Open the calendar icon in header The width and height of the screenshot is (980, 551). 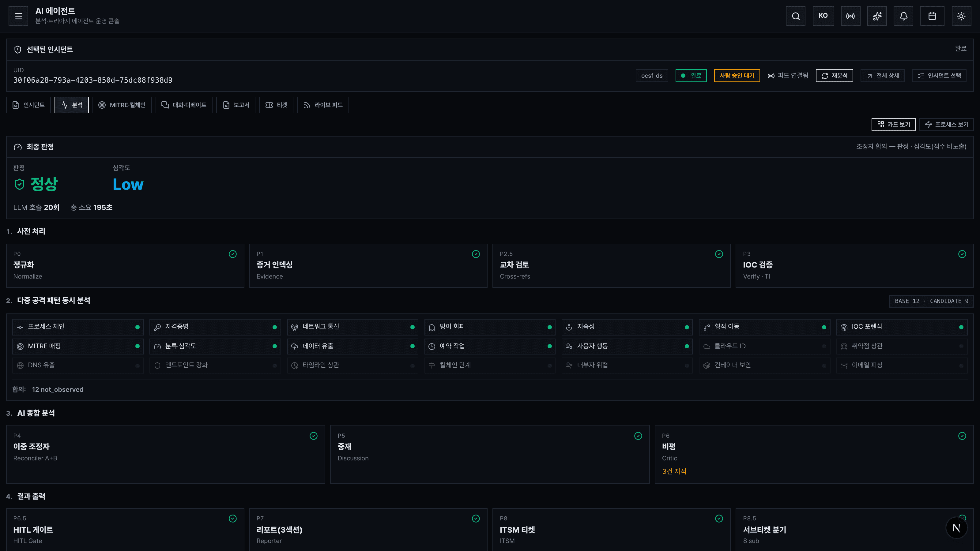click(x=932, y=16)
